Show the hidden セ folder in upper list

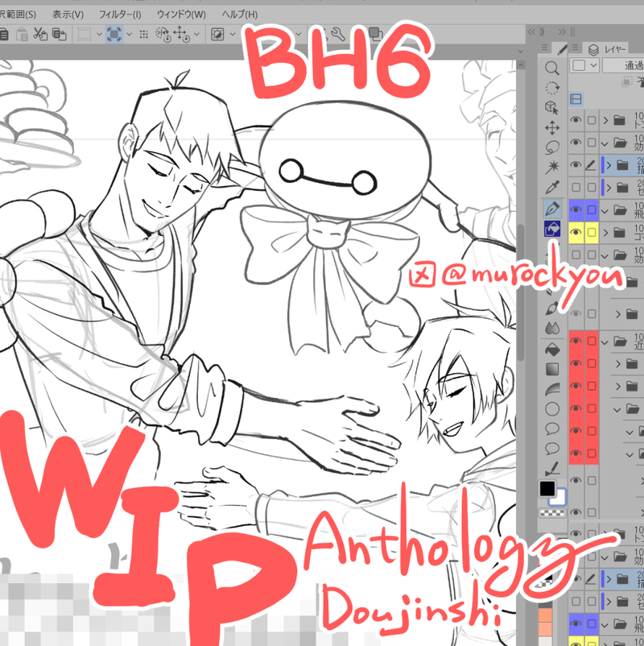coord(576,188)
